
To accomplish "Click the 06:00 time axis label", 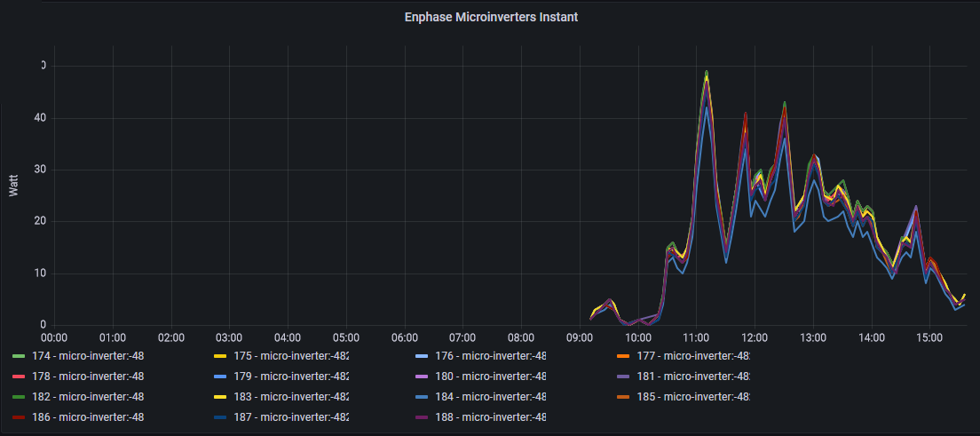I will pyautogui.click(x=405, y=337).
